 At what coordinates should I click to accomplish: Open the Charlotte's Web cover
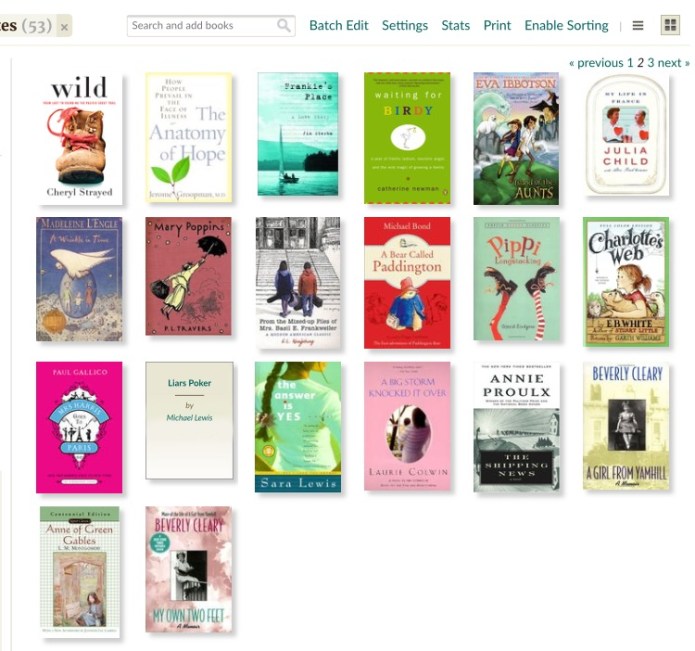(x=626, y=281)
